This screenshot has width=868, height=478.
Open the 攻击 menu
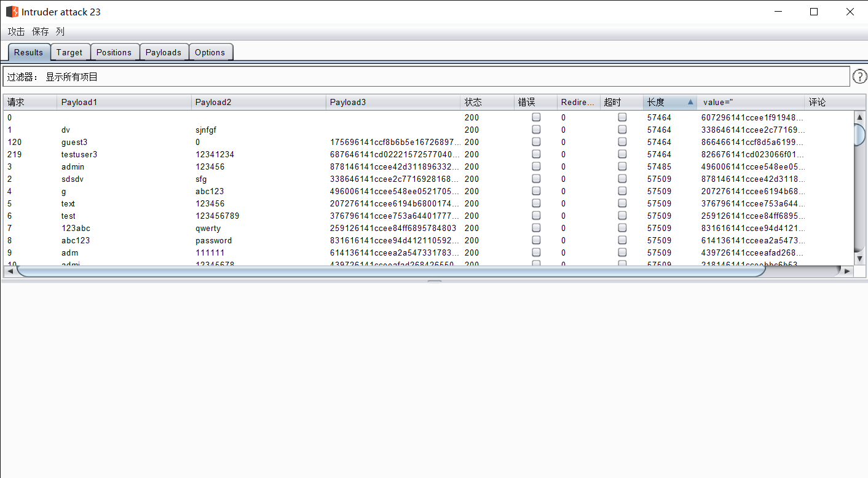[x=17, y=32]
